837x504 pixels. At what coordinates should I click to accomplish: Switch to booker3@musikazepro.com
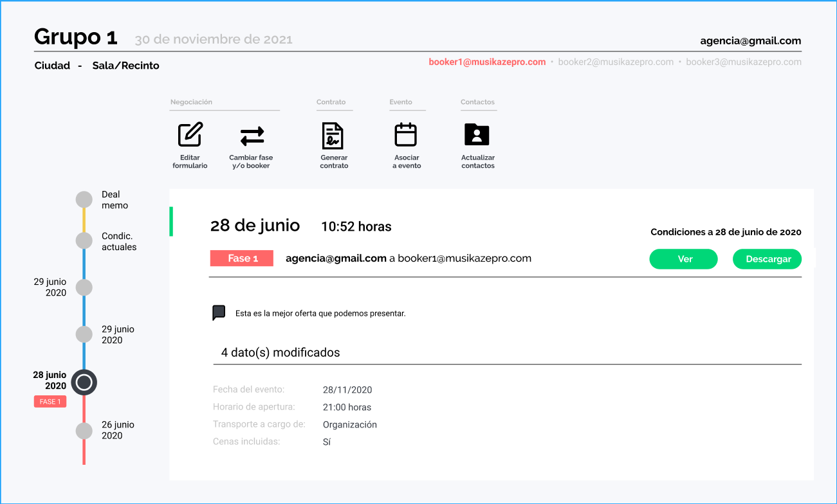744,62
